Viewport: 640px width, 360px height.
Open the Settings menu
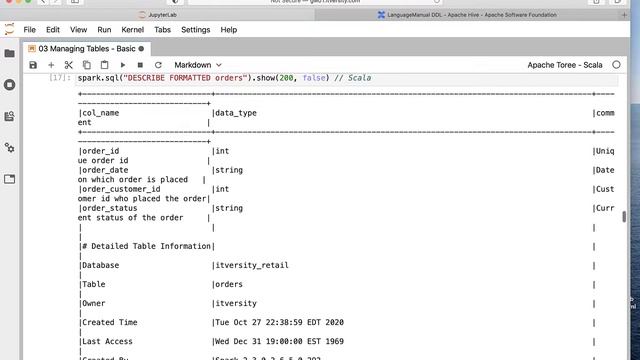pyautogui.click(x=196, y=30)
